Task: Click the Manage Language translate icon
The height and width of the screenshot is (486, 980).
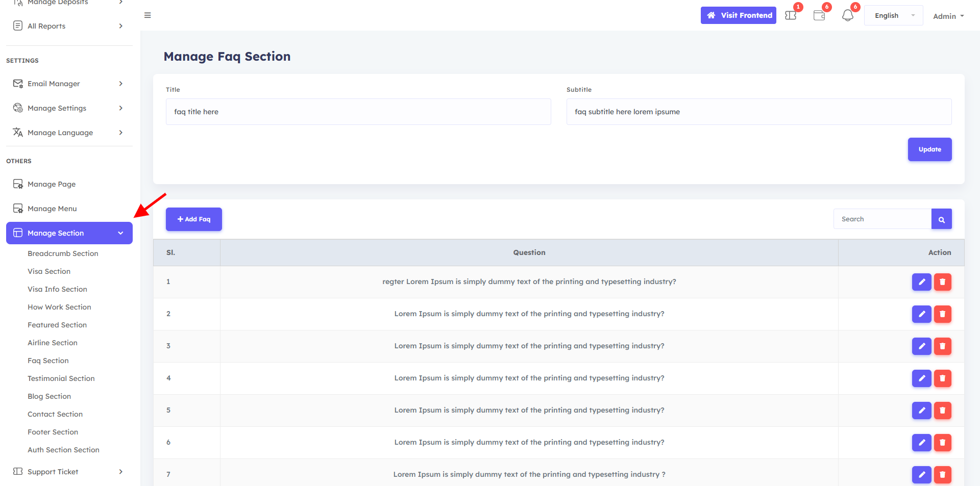Action: click(18, 133)
